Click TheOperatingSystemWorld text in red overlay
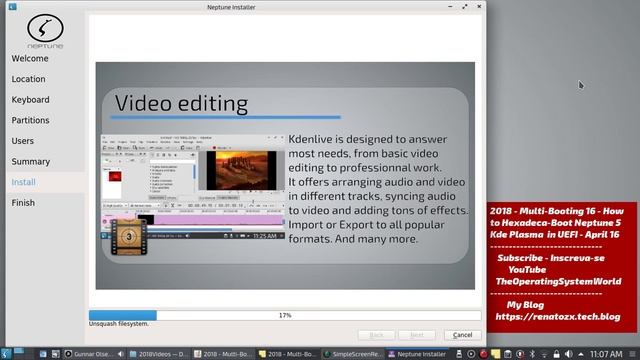Viewport: 640px width, 360px height. (558, 281)
